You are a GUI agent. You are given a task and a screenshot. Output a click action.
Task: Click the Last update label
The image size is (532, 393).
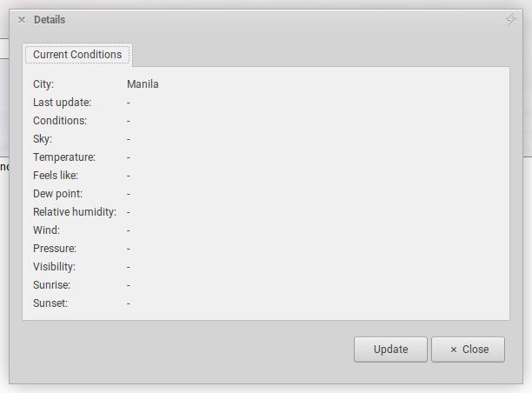62,103
